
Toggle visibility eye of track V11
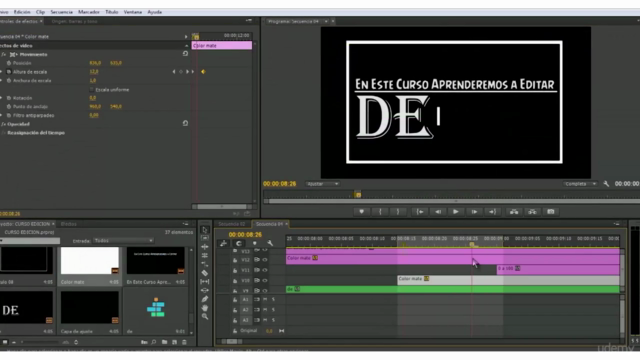click(x=265, y=270)
